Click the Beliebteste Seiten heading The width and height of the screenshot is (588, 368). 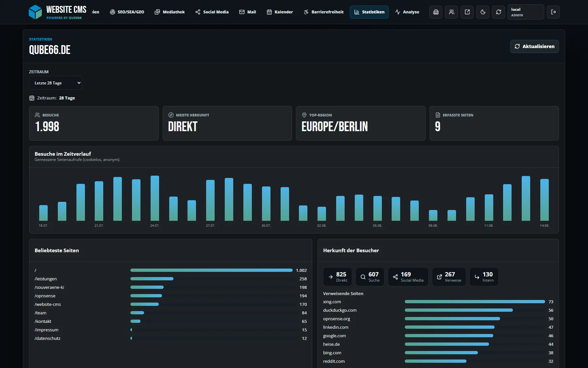57,251
